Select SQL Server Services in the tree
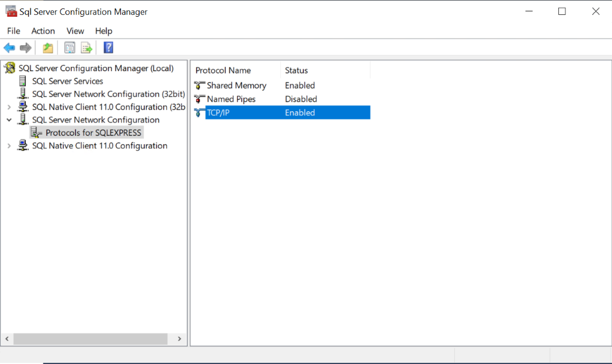Screen dimensions: 612x364 (x=68, y=81)
